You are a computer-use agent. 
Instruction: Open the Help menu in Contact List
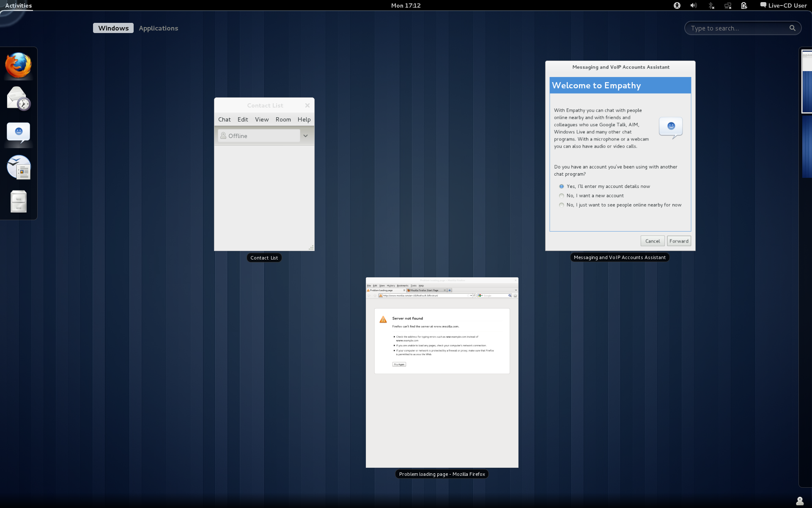pyautogui.click(x=304, y=119)
